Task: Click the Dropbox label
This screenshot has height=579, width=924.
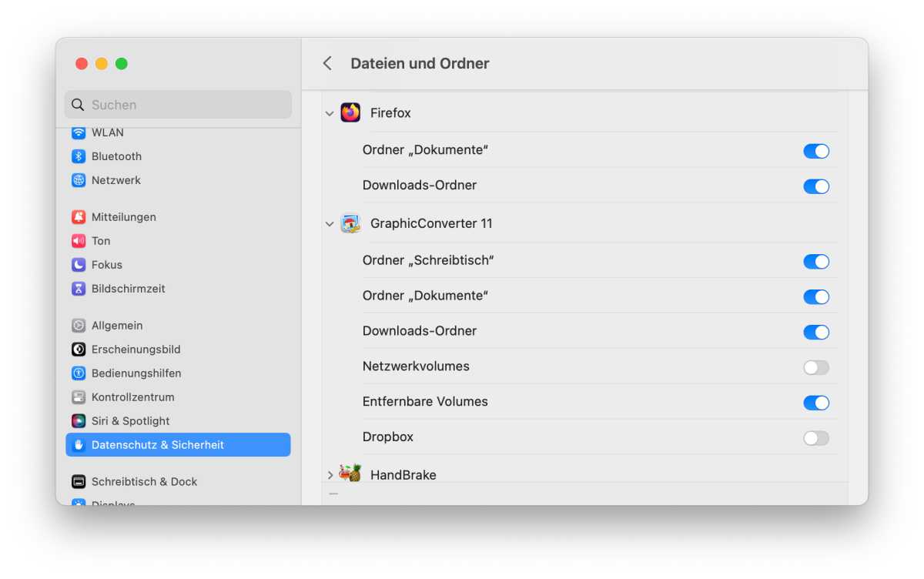Action: pos(388,437)
